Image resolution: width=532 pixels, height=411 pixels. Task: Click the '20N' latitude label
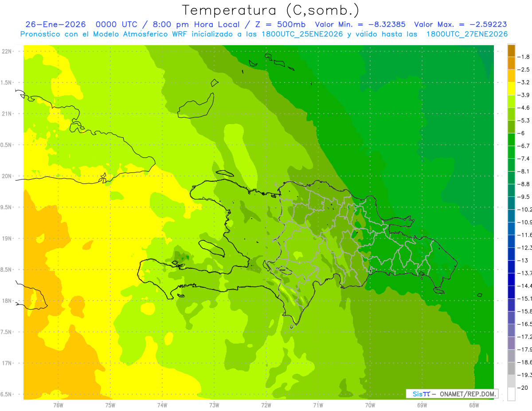click(8, 176)
